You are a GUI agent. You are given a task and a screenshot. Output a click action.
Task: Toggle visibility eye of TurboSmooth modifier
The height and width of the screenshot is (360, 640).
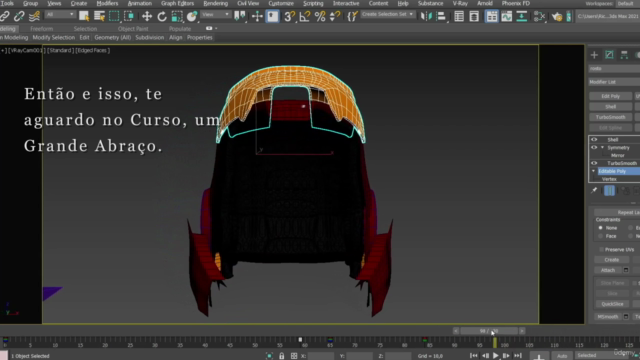pyautogui.click(x=594, y=163)
